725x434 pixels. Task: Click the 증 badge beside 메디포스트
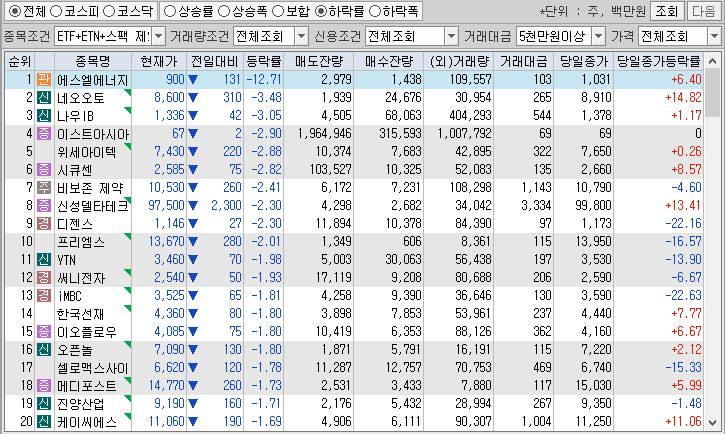pos(44,385)
